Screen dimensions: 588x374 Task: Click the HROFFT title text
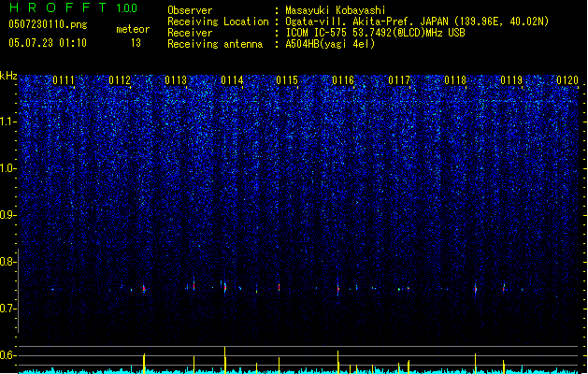pyautogui.click(x=58, y=7)
